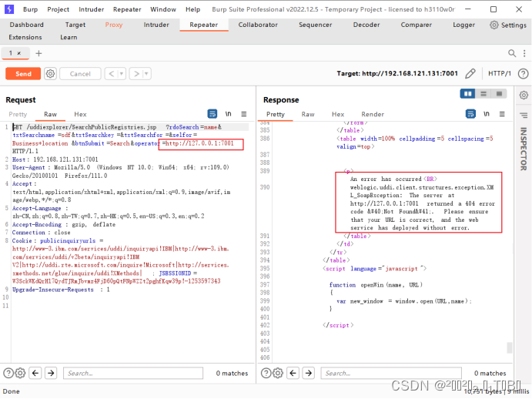Toggle request non-printable \n characters
532x399 pixels.
229,114
